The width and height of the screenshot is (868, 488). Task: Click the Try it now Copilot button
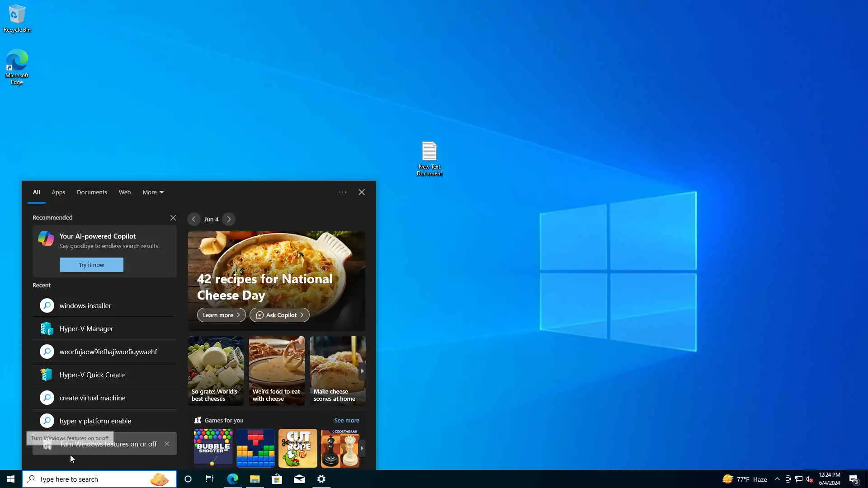(x=91, y=265)
